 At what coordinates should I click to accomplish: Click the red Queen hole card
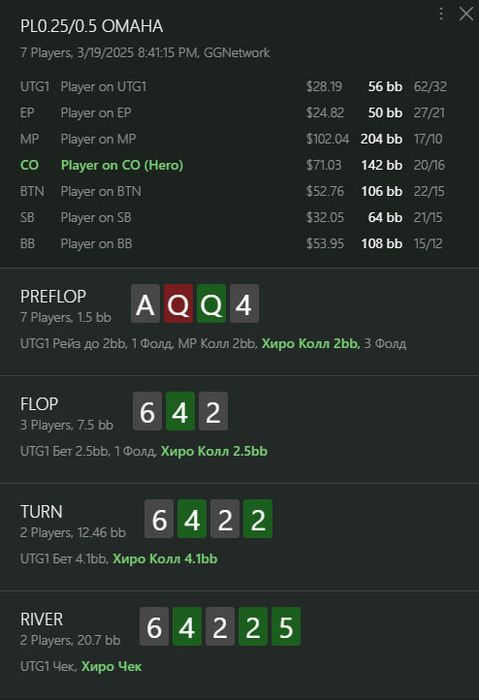click(179, 304)
